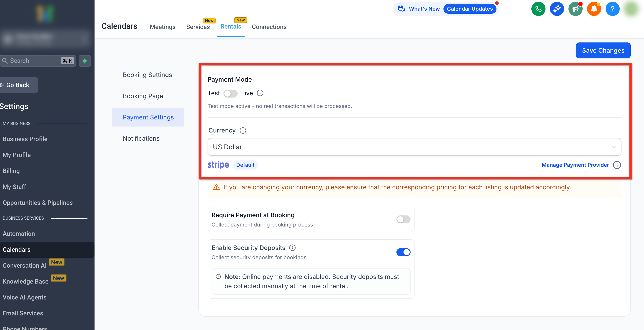644x330 pixels.
Task: Click info icon next to Currency label
Action: [x=243, y=130]
